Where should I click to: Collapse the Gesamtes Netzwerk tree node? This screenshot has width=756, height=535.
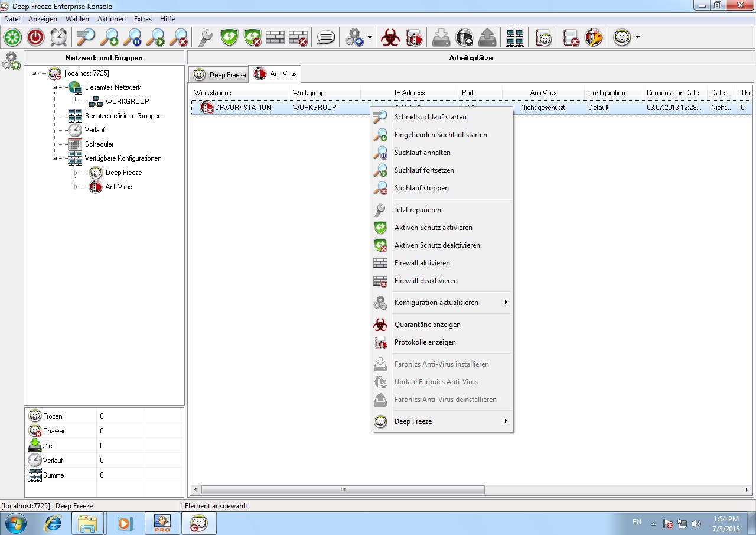(x=56, y=87)
